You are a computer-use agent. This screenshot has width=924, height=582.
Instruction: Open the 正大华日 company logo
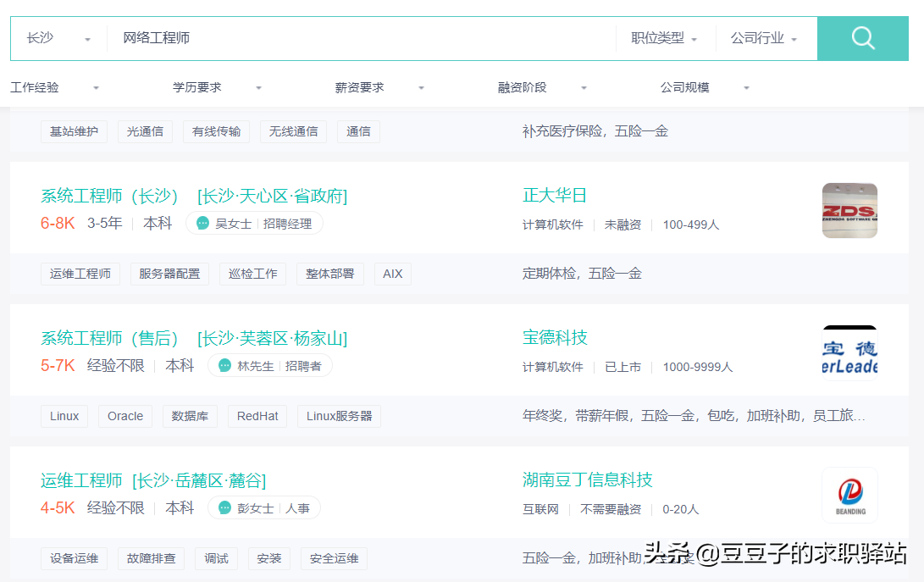[849, 211]
